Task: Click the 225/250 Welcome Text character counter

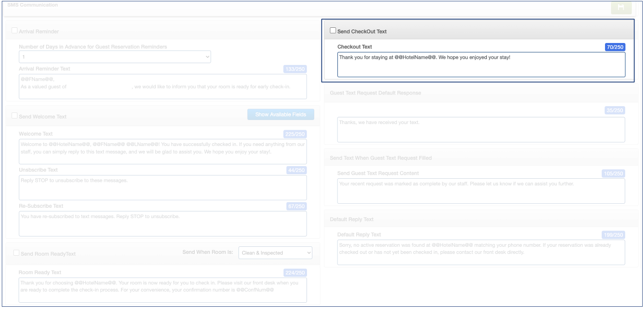Action: [x=295, y=134]
